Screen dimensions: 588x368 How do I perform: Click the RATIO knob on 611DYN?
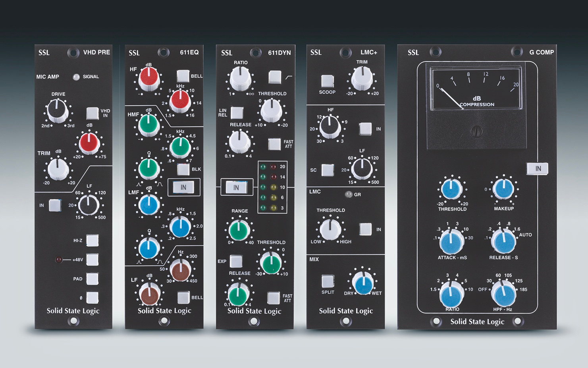click(241, 78)
